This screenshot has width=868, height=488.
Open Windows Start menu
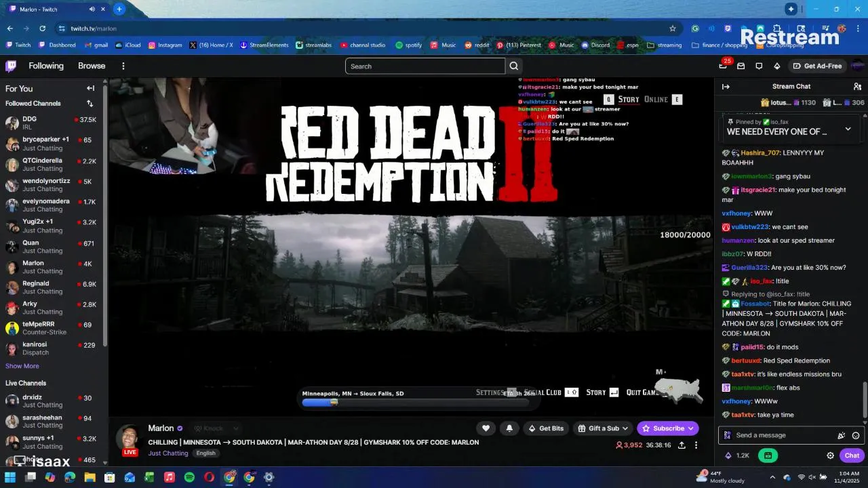pyautogui.click(x=10, y=477)
